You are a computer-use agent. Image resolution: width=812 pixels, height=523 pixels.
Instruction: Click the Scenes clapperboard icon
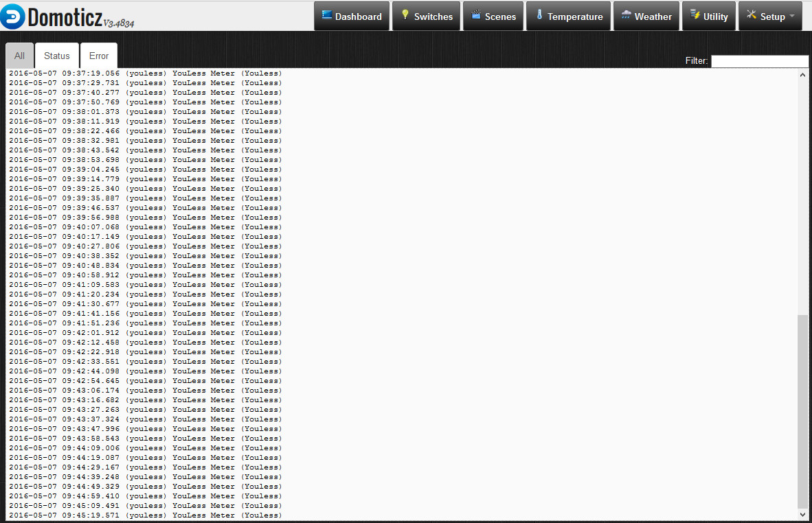[476, 14]
